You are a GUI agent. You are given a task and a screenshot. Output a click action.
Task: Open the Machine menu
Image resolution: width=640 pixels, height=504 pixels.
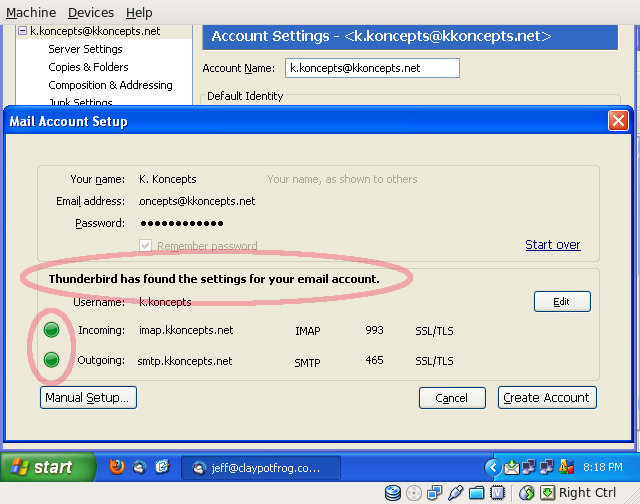pyautogui.click(x=31, y=13)
